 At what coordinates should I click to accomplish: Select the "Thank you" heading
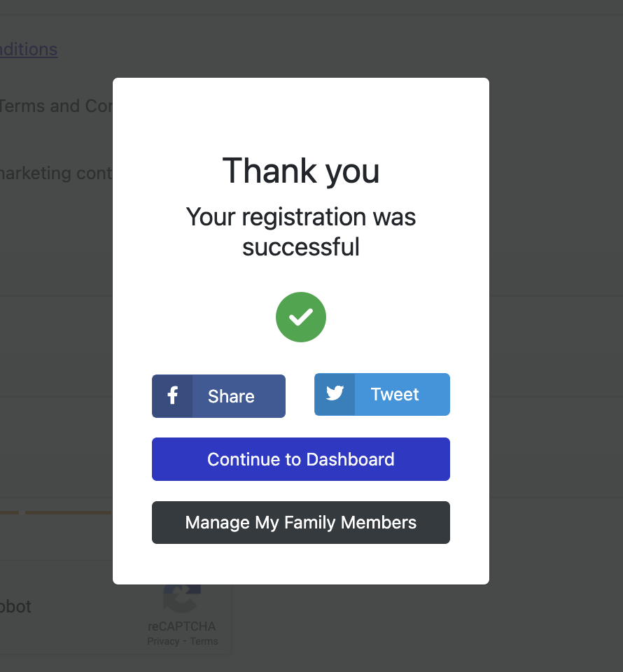click(x=301, y=171)
